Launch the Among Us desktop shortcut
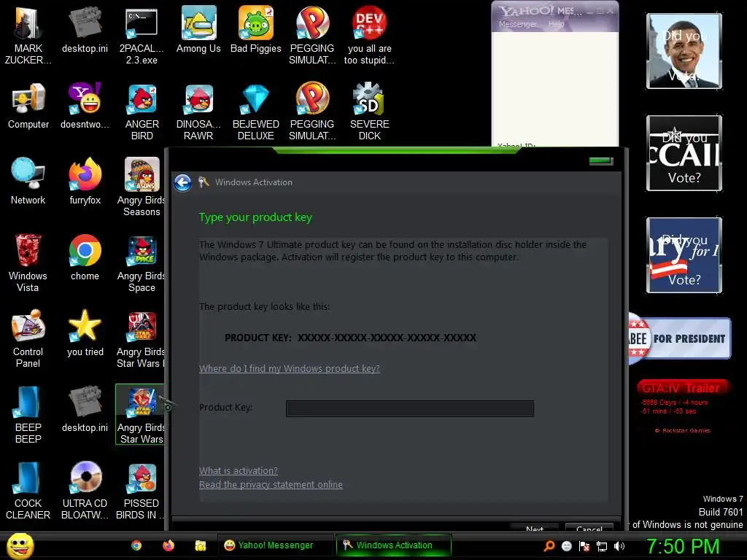747x560 pixels. point(198,29)
